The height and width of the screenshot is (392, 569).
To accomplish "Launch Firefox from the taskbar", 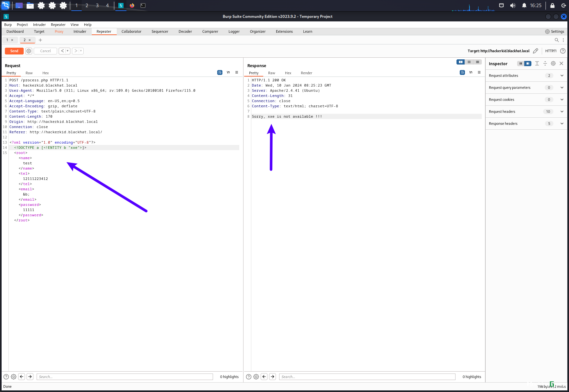I will tap(132, 6).
